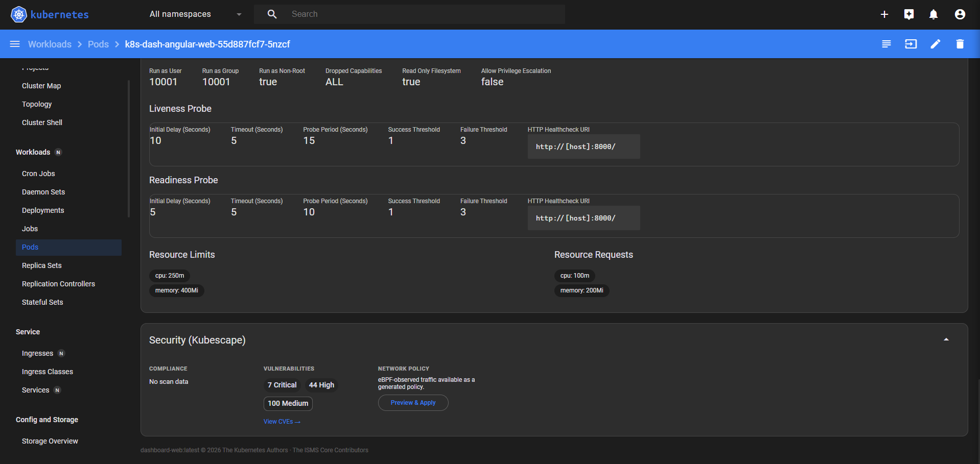Open Cluster Map in sidebar

(41, 86)
